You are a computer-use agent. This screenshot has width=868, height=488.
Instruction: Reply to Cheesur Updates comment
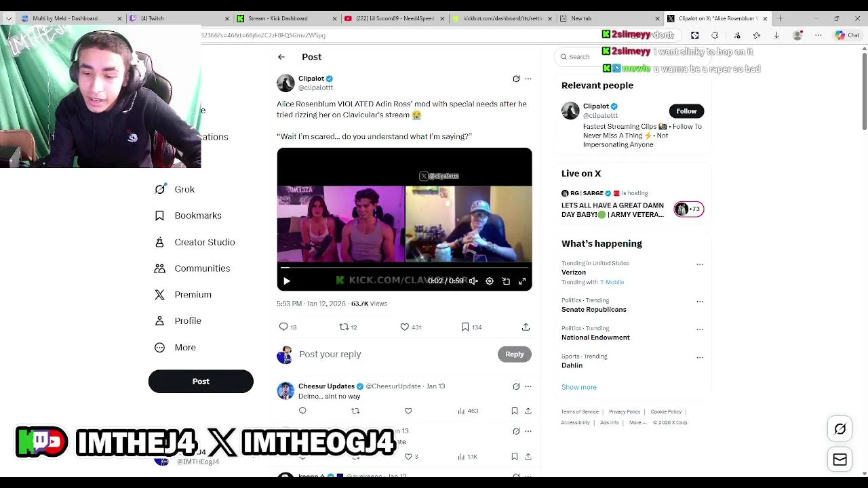tap(302, 411)
